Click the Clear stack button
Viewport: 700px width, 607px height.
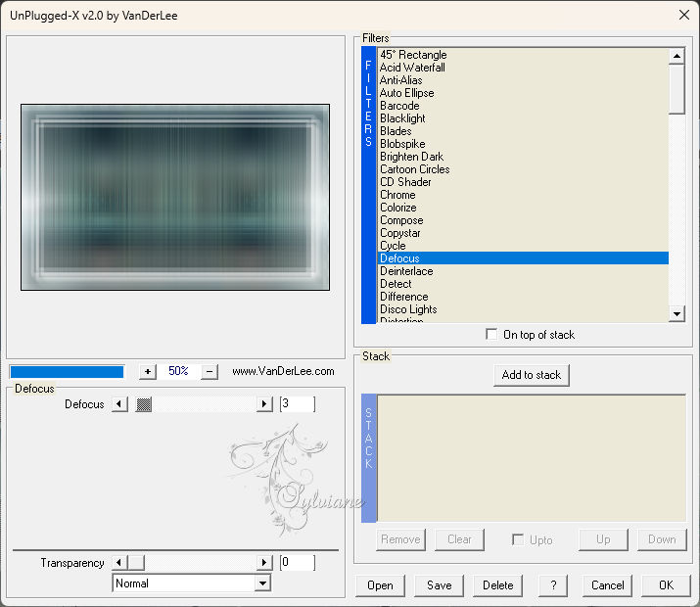point(459,539)
